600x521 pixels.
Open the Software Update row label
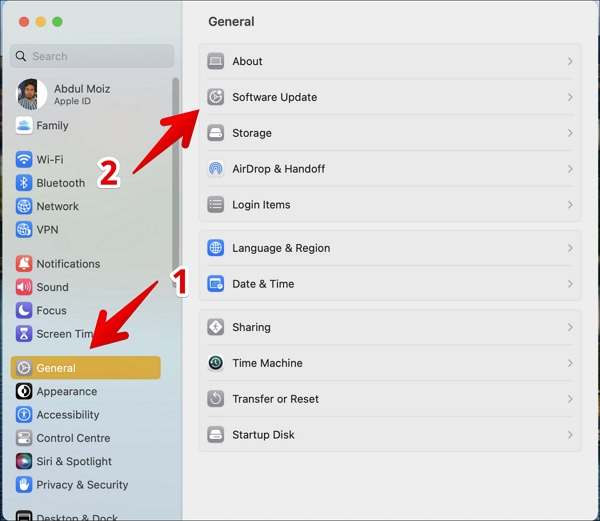(x=274, y=97)
